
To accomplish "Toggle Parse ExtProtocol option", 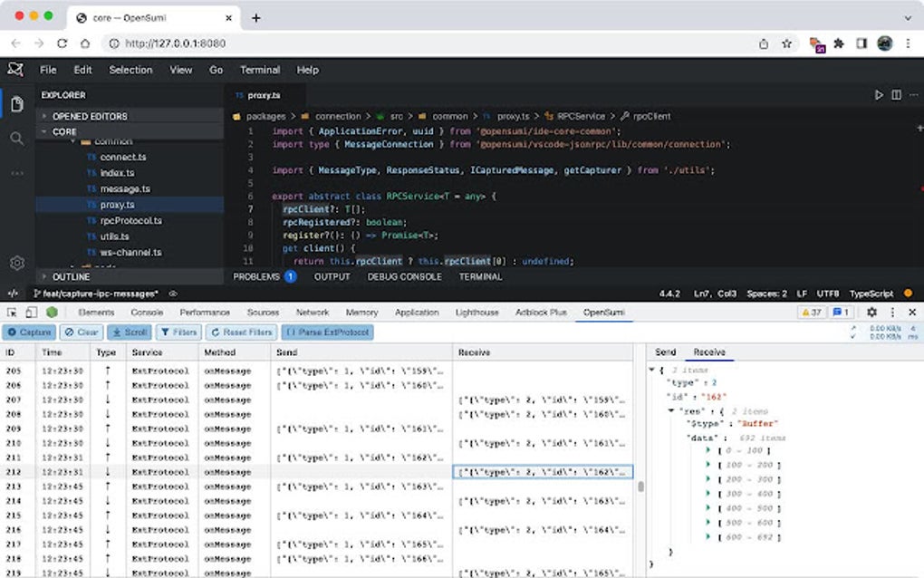I will [x=327, y=332].
